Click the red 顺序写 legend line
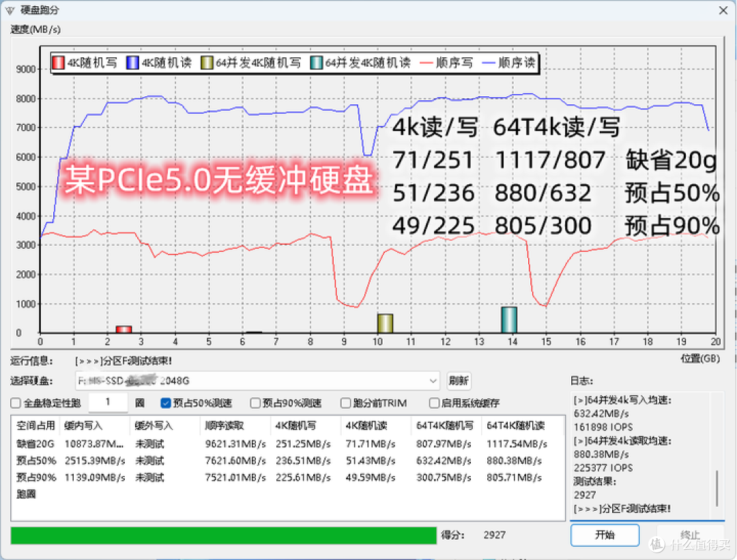The image size is (737, 560). 425,63
